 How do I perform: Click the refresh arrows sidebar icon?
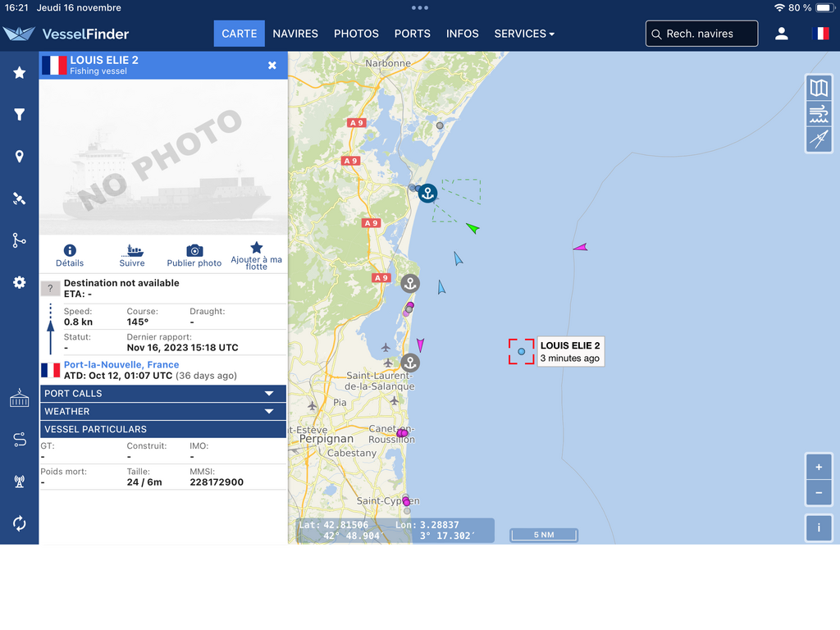coord(20,523)
